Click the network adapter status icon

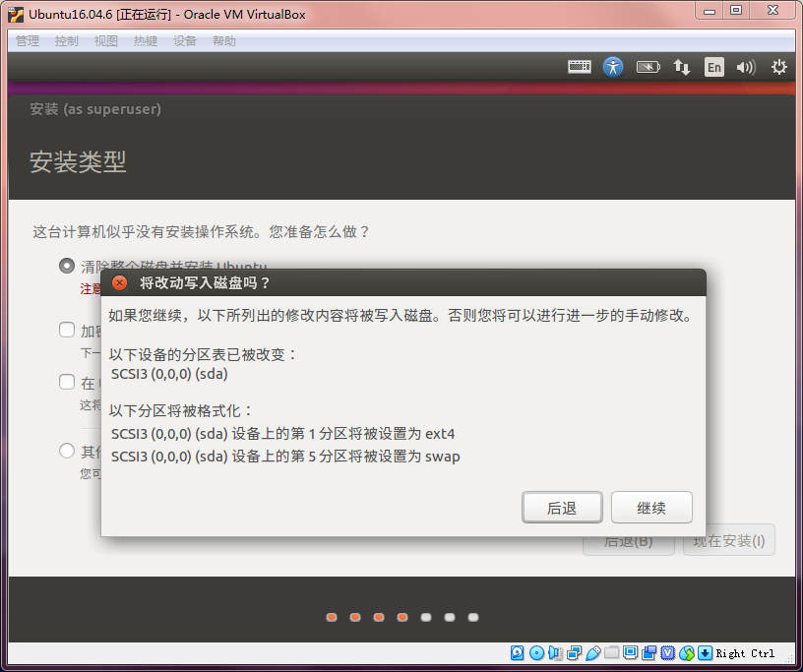(574, 652)
